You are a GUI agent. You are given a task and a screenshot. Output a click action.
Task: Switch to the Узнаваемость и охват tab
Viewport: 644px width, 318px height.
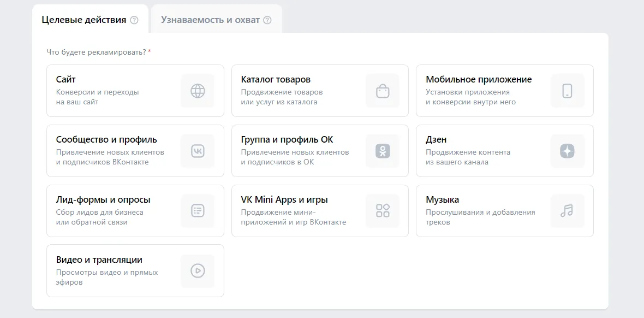(217, 19)
